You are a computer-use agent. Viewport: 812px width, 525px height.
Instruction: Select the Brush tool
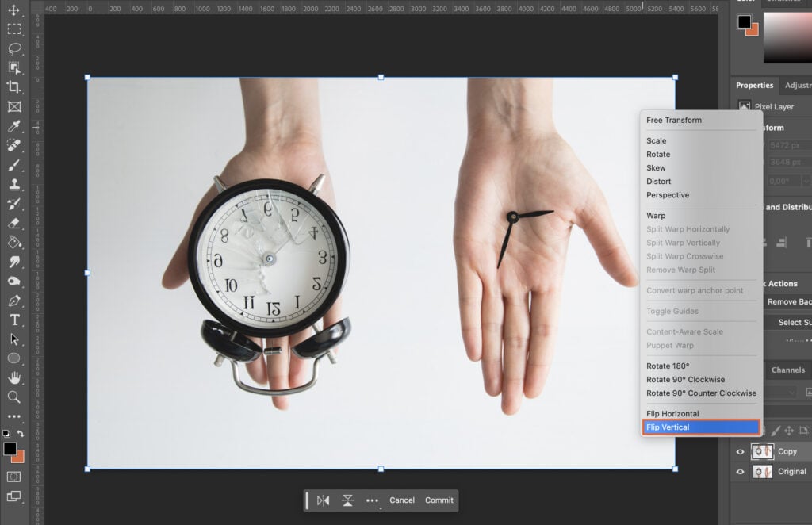coord(14,164)
